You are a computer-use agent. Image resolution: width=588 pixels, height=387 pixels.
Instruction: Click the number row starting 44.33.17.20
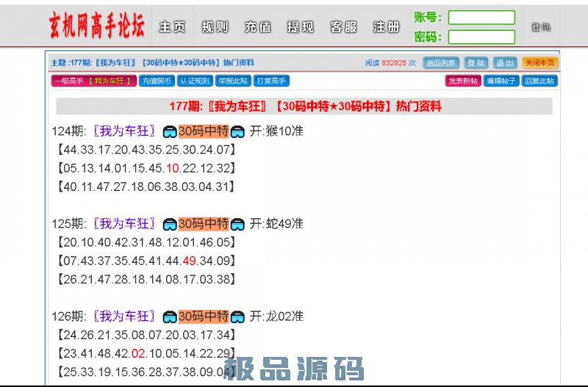click(146, 150)
